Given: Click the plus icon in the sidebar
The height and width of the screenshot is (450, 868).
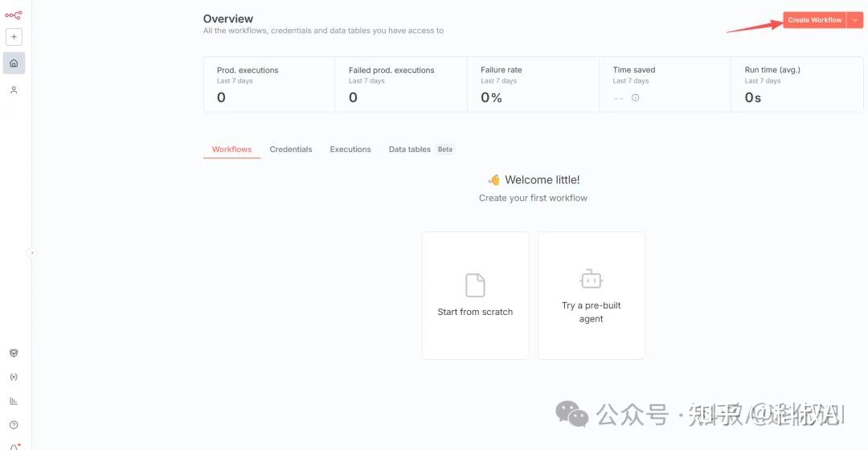Looking at the screenshot, I should coord(14,37).
